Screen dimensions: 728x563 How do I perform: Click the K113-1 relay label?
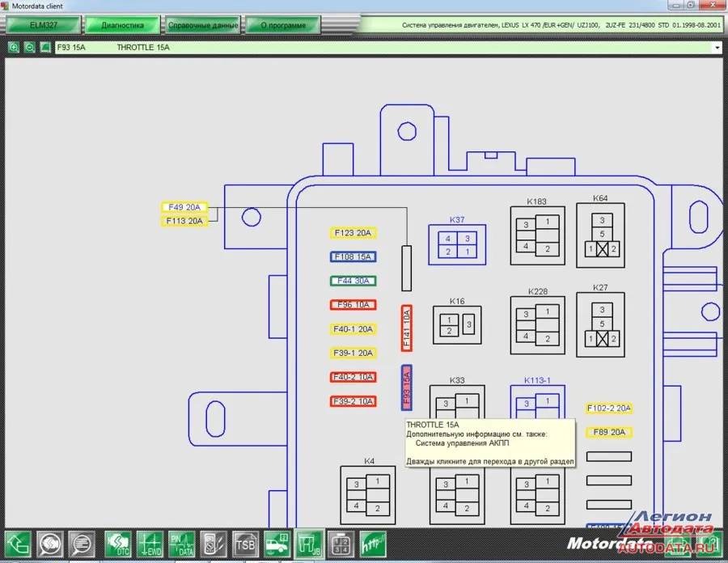tap(537, 380)
